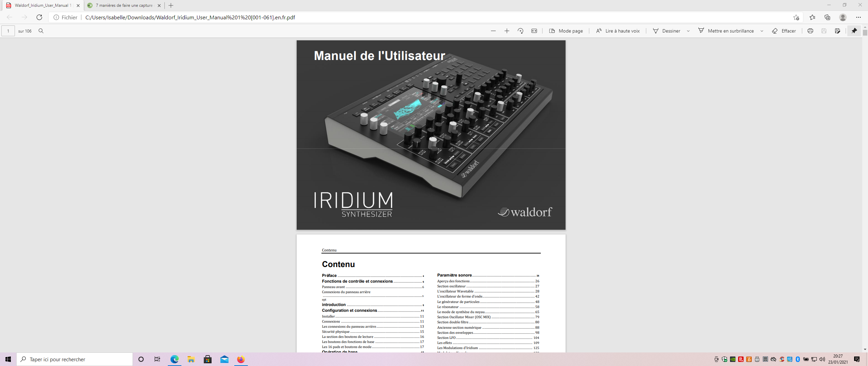868x366 pixels.
Task: Close the Waldorf manual tab
Action: pyautogui.click(x=78, y=5)
